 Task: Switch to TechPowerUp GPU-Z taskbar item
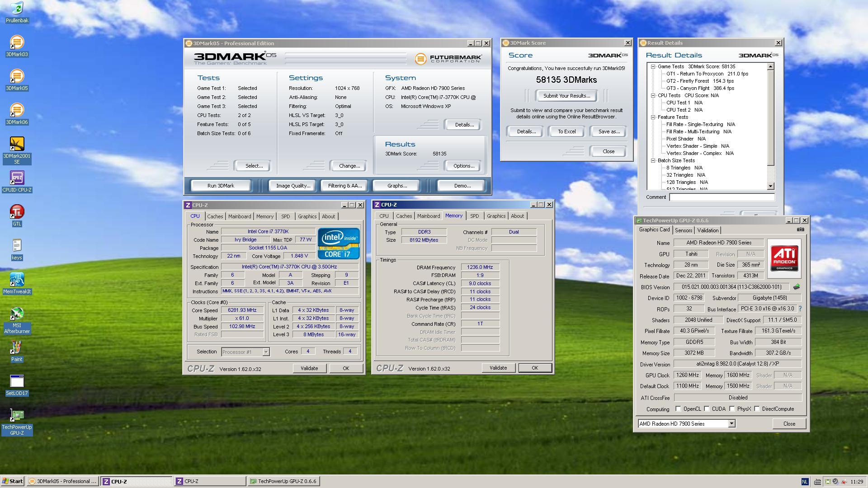(283, 481)
